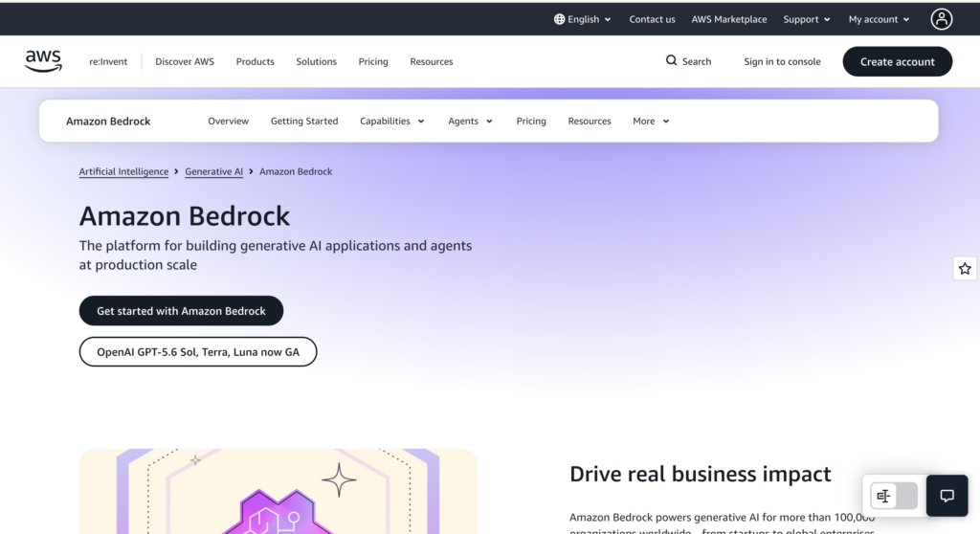Open Resources in the Bedrock sub-navigation
This screenshot has height=534, width=980.
click(590, 122)
